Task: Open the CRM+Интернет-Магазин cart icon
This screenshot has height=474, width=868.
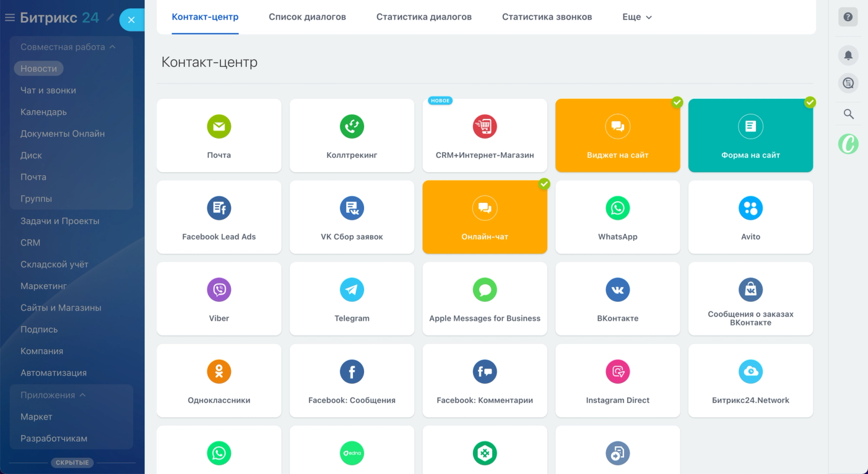Action: click(x=485, y=126)
